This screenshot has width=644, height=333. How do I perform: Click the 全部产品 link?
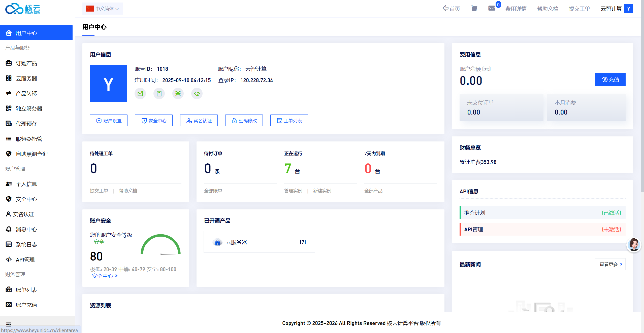pyautogui.click(x=373, y=191)
